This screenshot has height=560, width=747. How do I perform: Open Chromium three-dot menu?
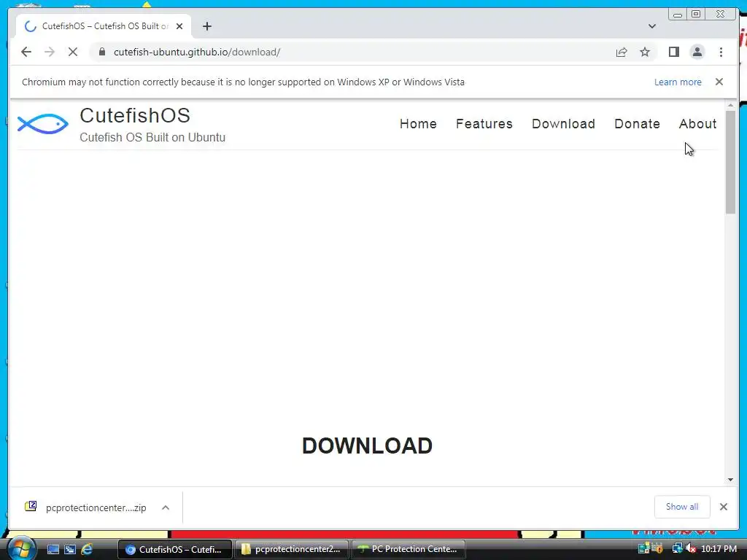click(x=721, y=52)
